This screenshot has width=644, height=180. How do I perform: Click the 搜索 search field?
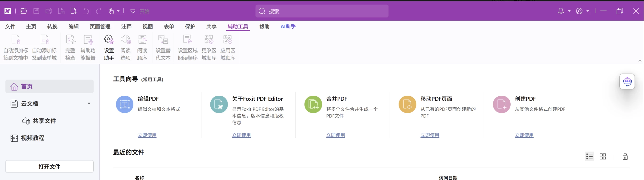point(322,11)
